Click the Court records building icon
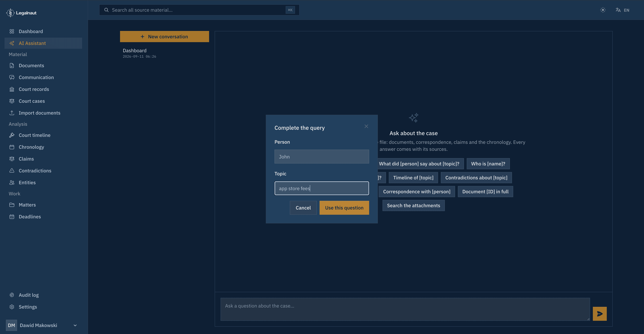The image size is (644, 334). pyautogui.click(x=12, y=89)
